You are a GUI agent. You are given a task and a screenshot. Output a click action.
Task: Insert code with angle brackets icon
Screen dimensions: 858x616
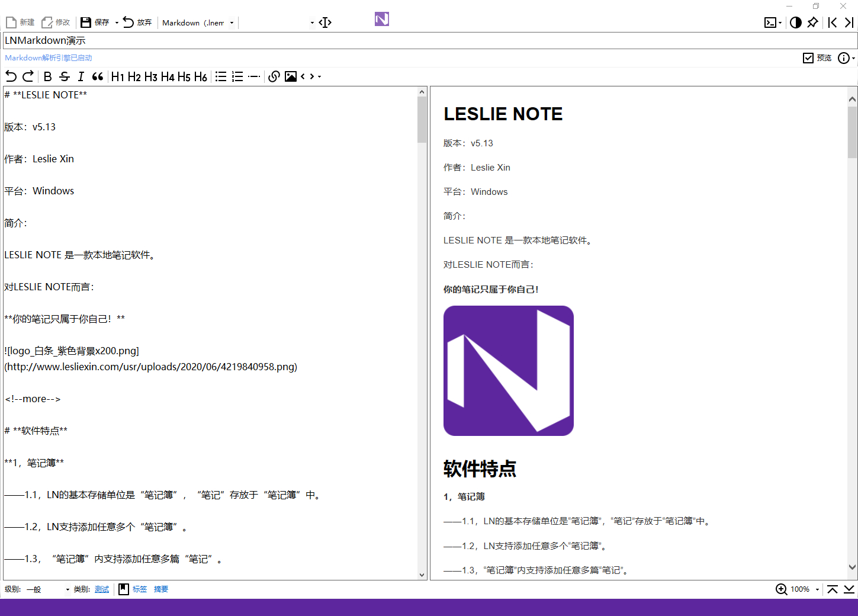click(x=307, y=76)
